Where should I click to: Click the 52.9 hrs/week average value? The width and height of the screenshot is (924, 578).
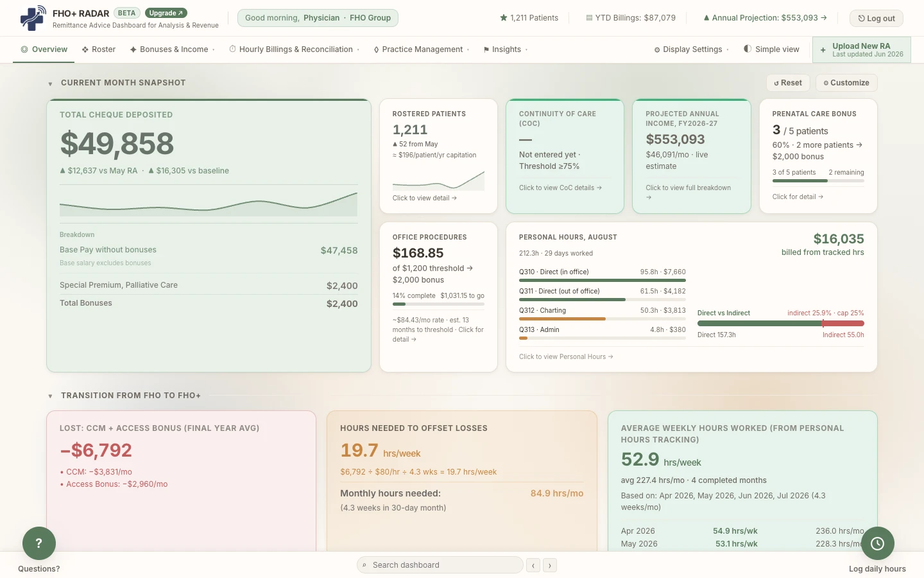coord(661,459)
